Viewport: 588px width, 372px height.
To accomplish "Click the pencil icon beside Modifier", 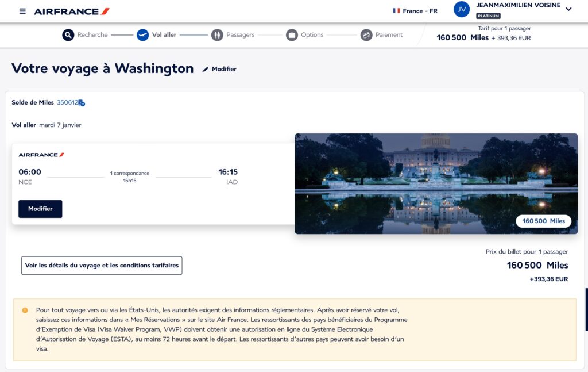I will point(205,70).
